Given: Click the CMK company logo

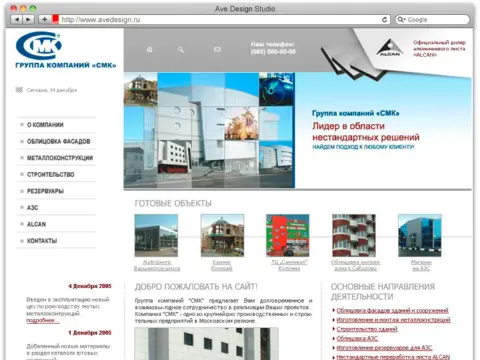Looking at the screenshot, I should click(x=39, y=45).
